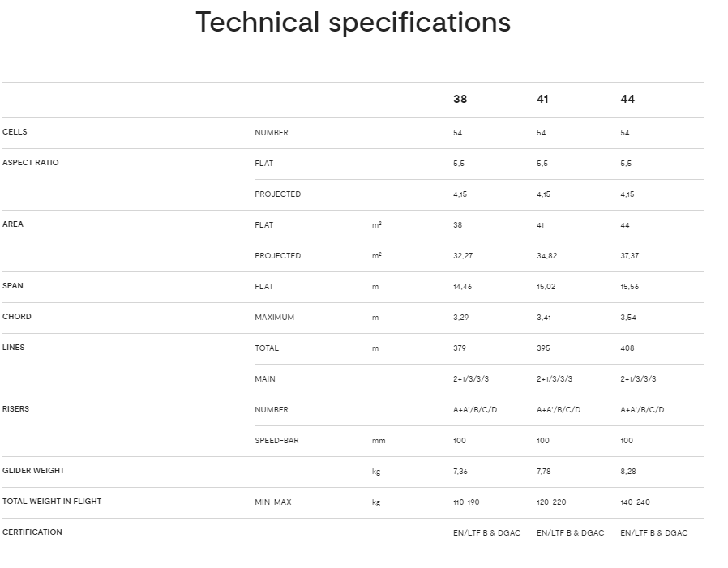Click the SPEED-BAR sublabel

click(276, 441)
